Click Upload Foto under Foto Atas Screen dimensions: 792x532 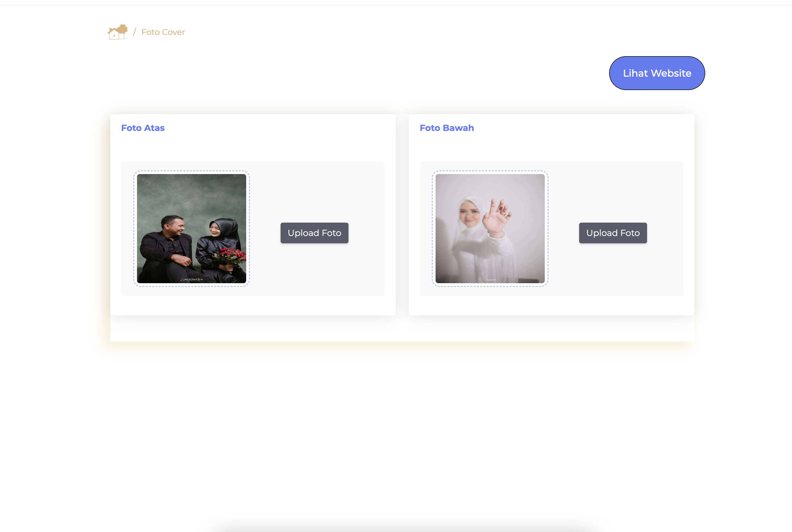pos(314,233)
